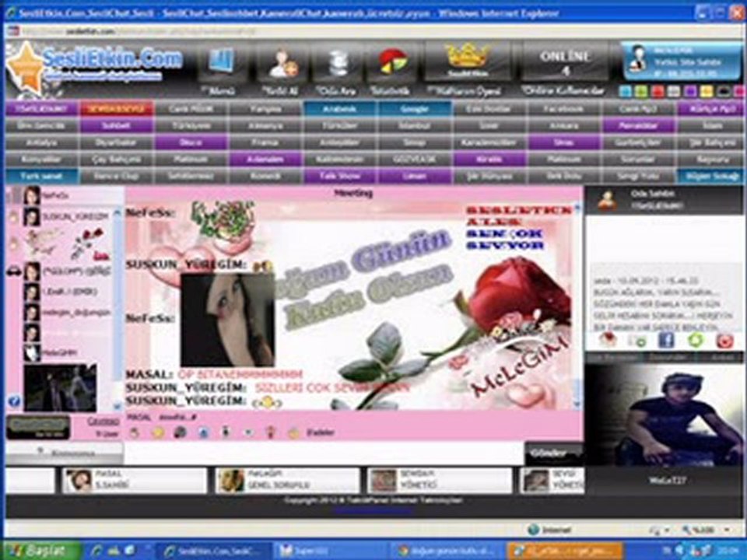The image size is (747, 560).
Task: Click the green refresh icon in right panel
Action: point(696,340)
